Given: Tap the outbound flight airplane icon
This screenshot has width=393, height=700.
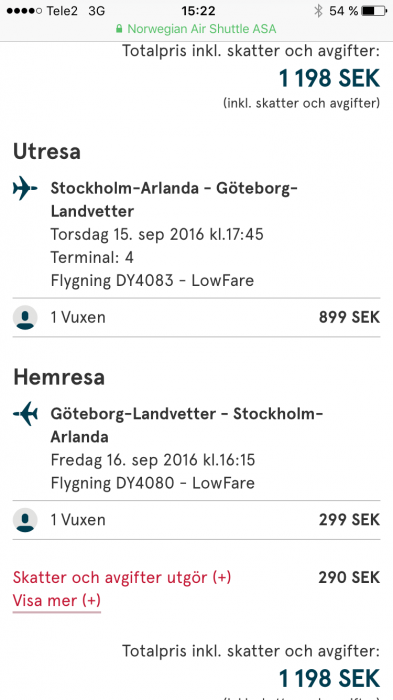Looking at the screenshot, I should pyautogui.click(x=25, y=188).
